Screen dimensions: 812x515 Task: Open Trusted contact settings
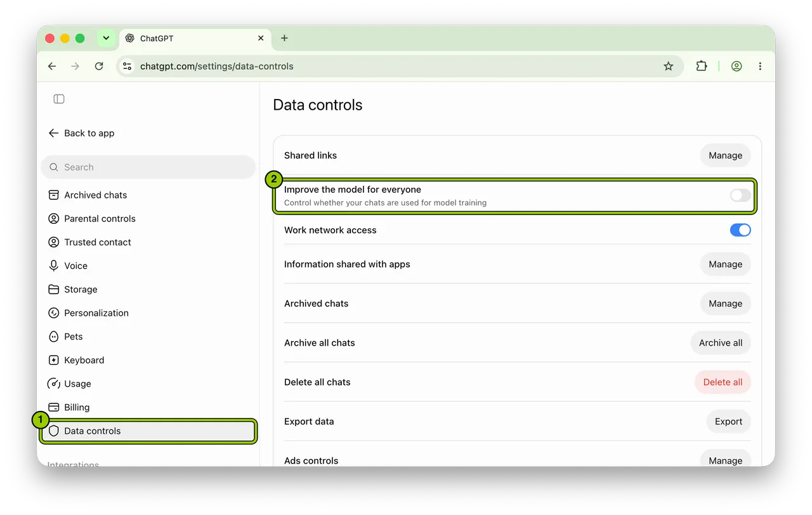(x=148, y=242)
